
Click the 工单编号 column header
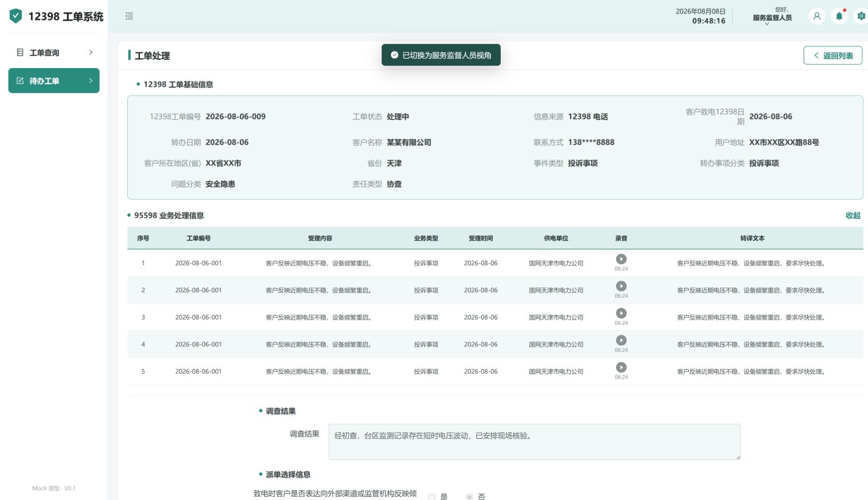[x=198, y=238]
